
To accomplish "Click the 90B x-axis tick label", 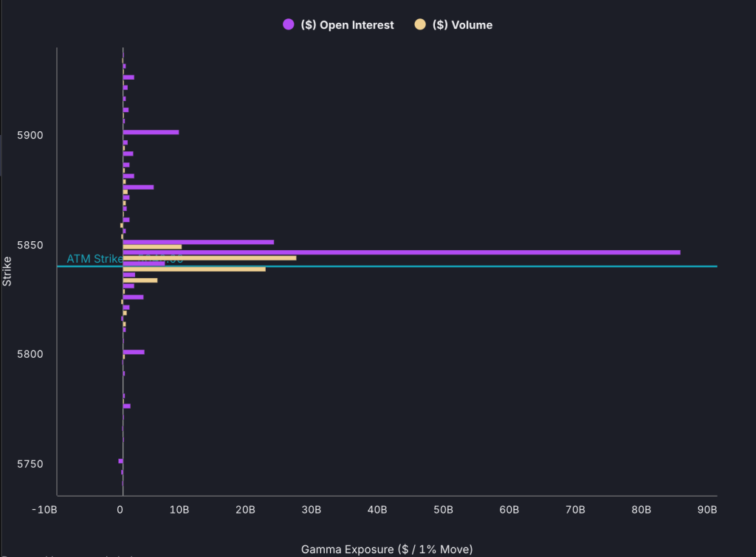I will coord(707,510).
